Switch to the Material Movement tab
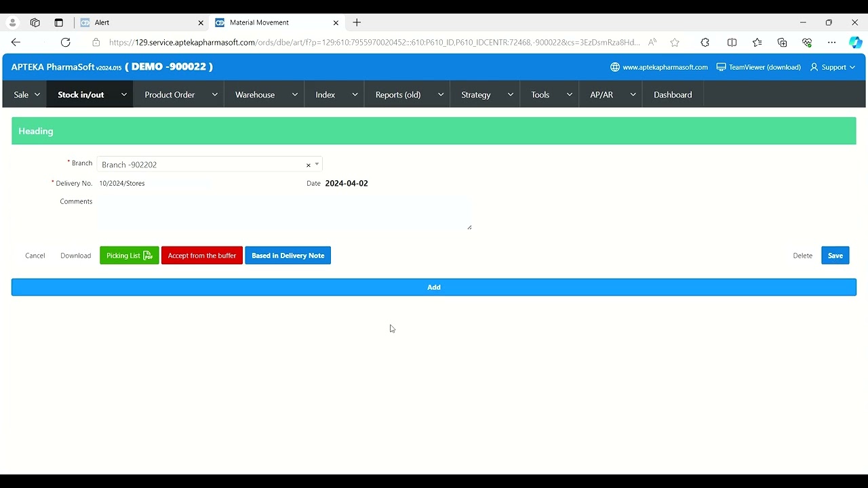The image size is (868, 488). click(x=277, y=22)
